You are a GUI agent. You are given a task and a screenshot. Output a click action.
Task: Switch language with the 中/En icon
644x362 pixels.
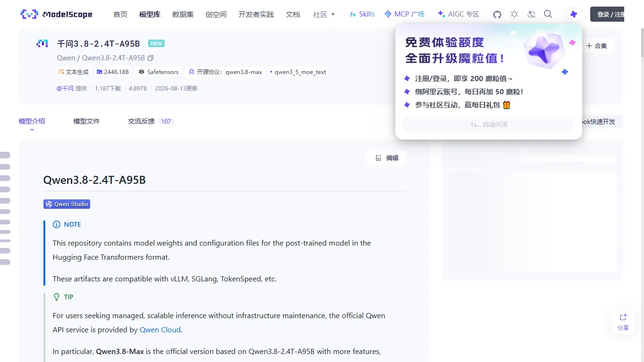coord(531,15)
